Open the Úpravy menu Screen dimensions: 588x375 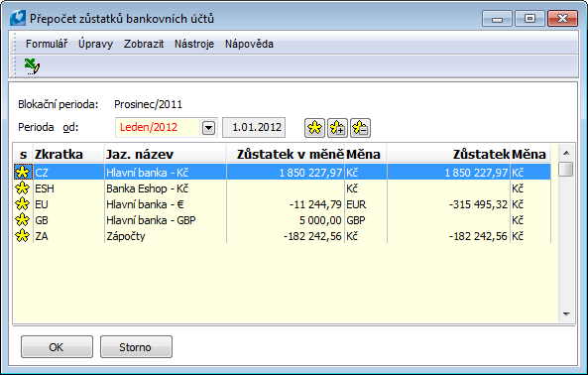[95, 44]
